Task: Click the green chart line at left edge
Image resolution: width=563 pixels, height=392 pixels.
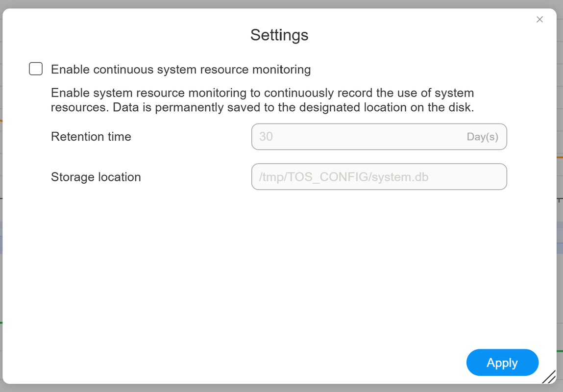Action: click(x=1, y=323)
